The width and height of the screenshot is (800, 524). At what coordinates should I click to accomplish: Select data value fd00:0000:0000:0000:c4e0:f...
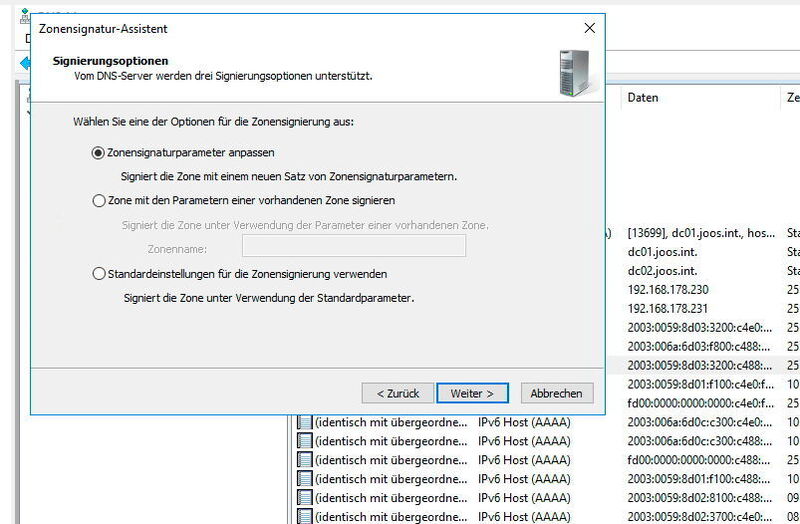click(701, 403)
